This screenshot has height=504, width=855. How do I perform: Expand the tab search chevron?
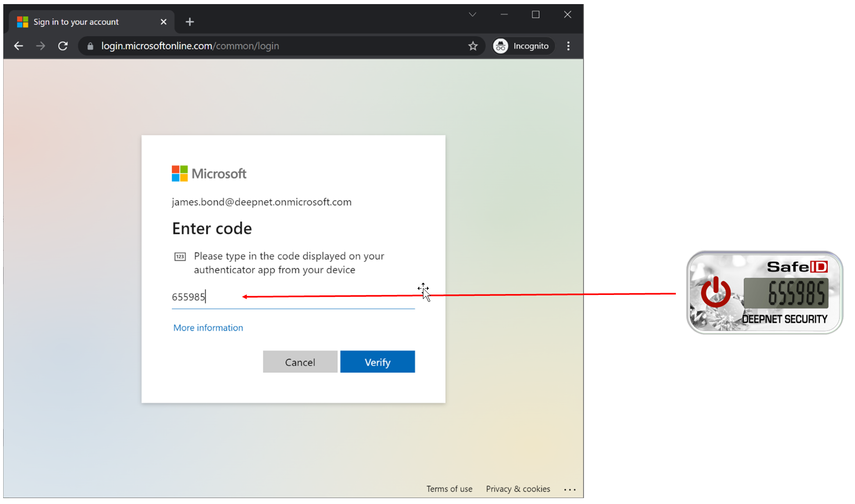(x=473, y=15)
